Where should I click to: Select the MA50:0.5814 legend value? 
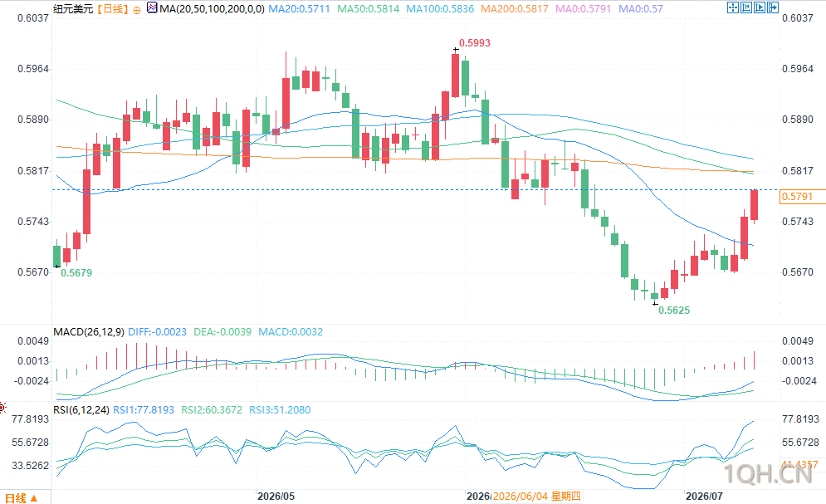[x=369, y=9]
